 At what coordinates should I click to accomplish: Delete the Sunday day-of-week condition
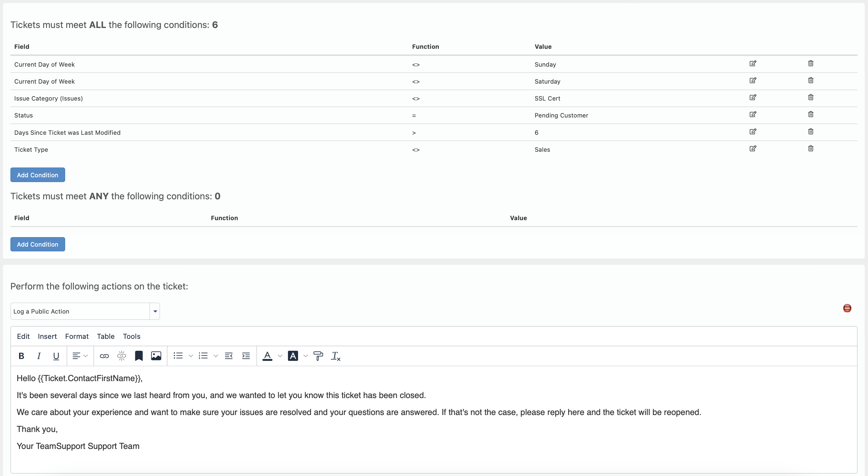pos(811,63)
